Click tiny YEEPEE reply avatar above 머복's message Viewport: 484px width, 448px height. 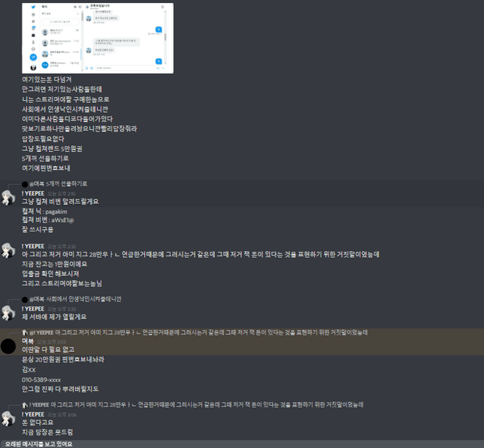coord(25,333)
